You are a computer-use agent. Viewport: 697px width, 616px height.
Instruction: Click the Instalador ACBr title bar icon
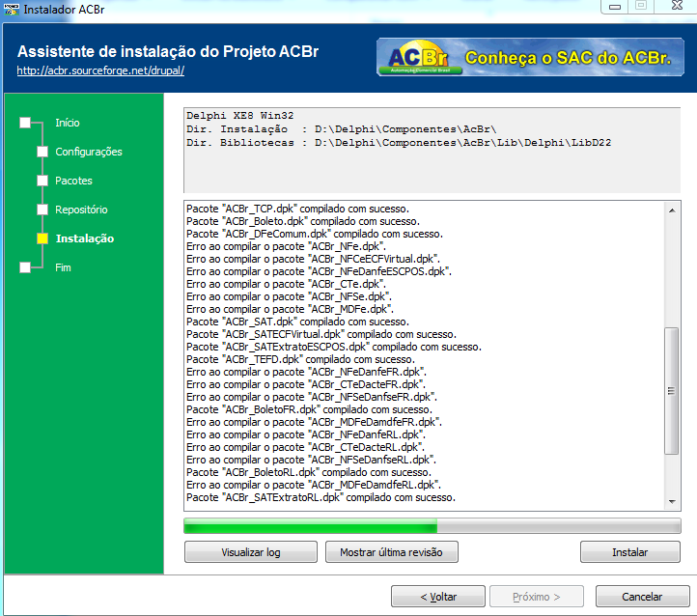(12, 9)
